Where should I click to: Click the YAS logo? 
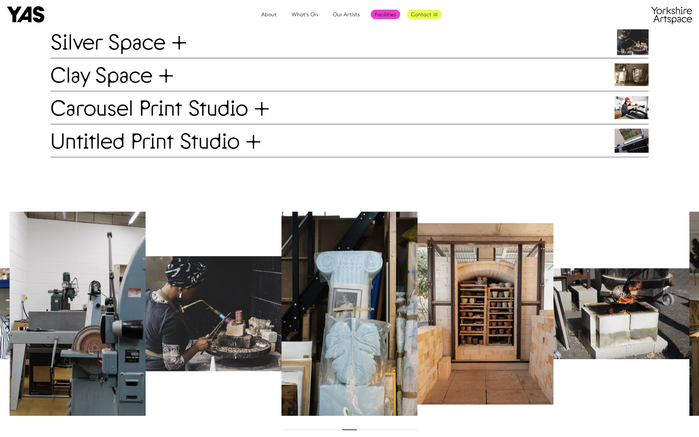click(x=26, y=14)
